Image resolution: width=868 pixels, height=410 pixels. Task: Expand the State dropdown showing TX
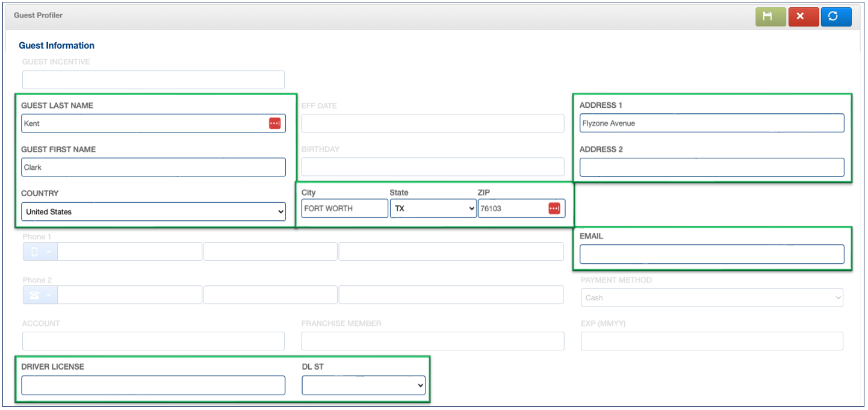[433, 208]
